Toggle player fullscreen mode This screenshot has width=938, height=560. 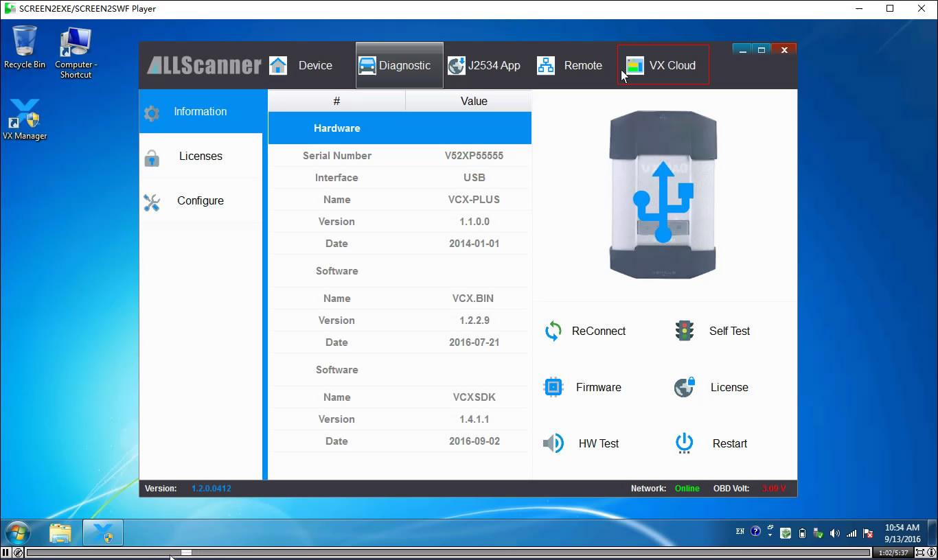[x=920, y=552]
